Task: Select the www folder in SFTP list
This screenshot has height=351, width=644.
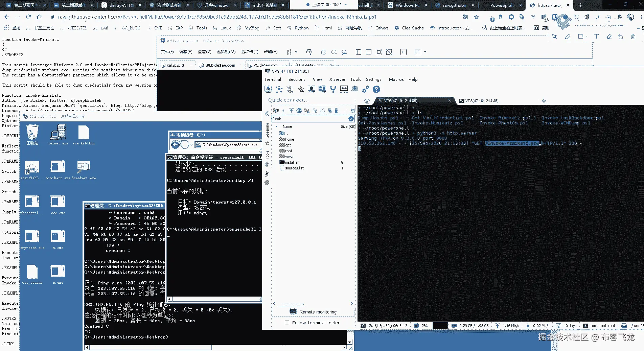Action: pyautogui.click(x=286, y=157)
